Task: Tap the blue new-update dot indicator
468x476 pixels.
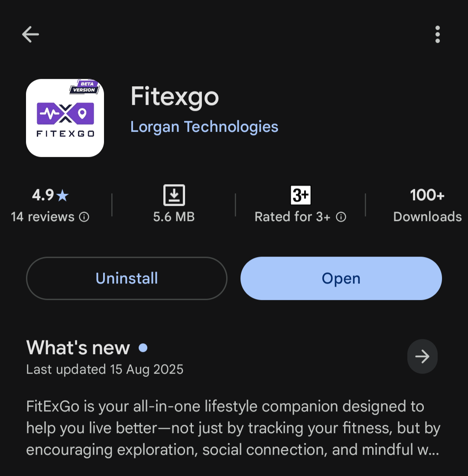Action: 143,348
